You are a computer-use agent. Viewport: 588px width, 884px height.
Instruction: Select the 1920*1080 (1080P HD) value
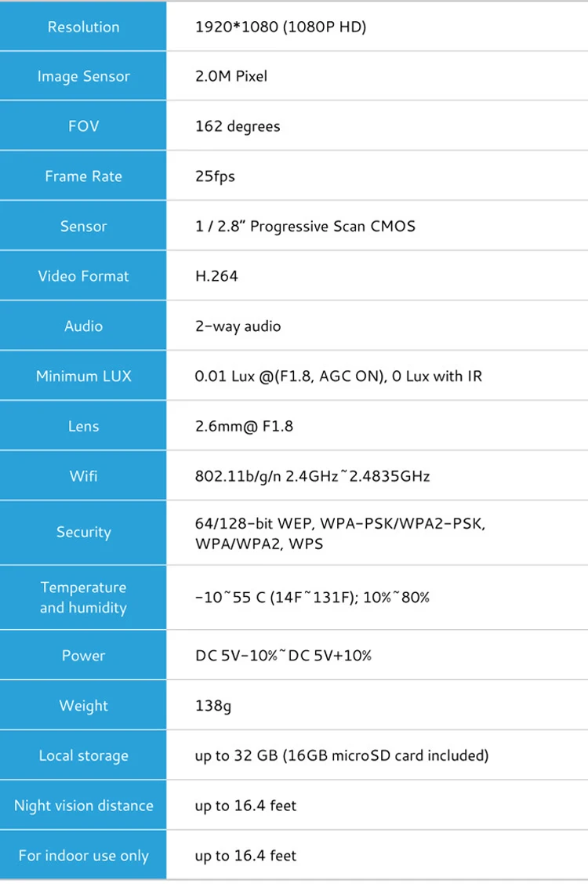(280, 27)
